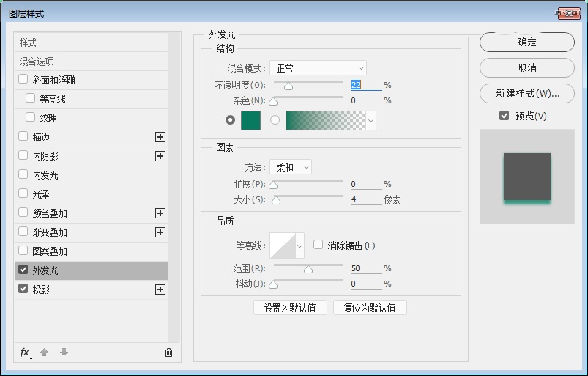Image resolution: width=588 pixels, height=376 pixels.
Task: Toggle the 预览 preview checkbox
Action: click(504, 116)
